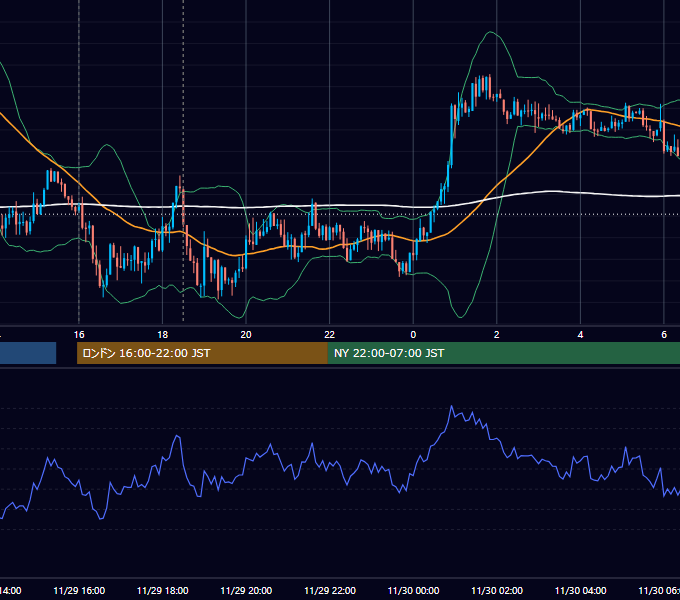Click the 11/30 00:00 date label

point(413,590)
